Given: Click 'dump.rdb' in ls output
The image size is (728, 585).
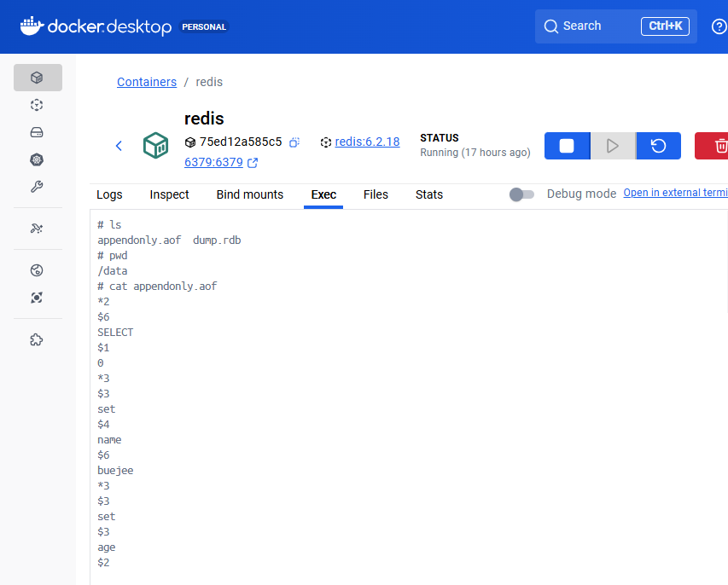Looking at the screenshot, I should pyautogui.click(x=217, y=240).
